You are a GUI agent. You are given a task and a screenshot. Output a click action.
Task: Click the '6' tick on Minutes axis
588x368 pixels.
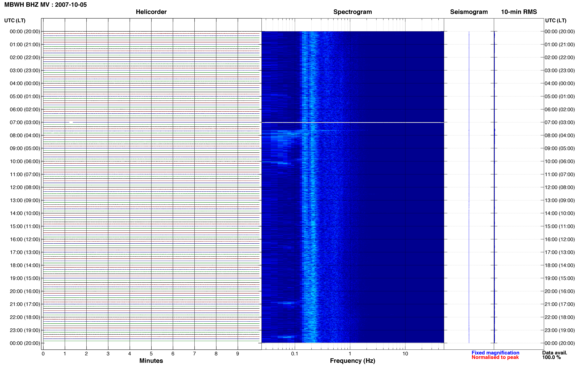(x=173, y=354)
